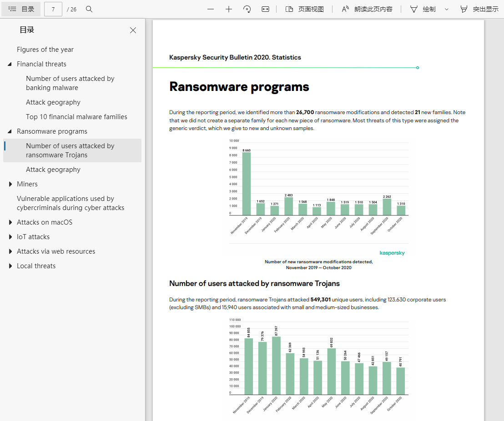Collapse the Financial threats section
504x421 pixels.
tap(10, 64)
